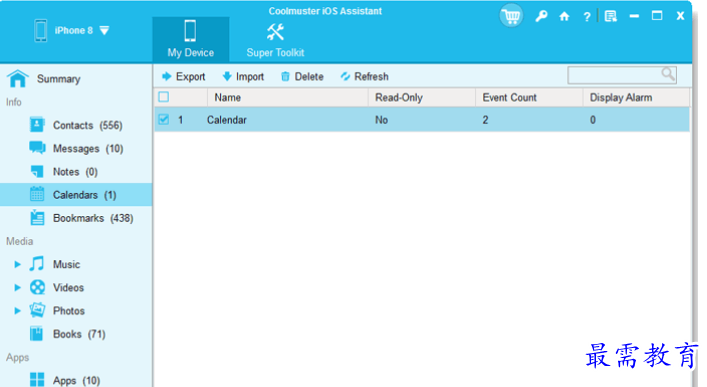Viewport: 707px width, 387px height.
Task: Open the iPhone 8 device dropdown arrow
Action: [x=104, y=31]
